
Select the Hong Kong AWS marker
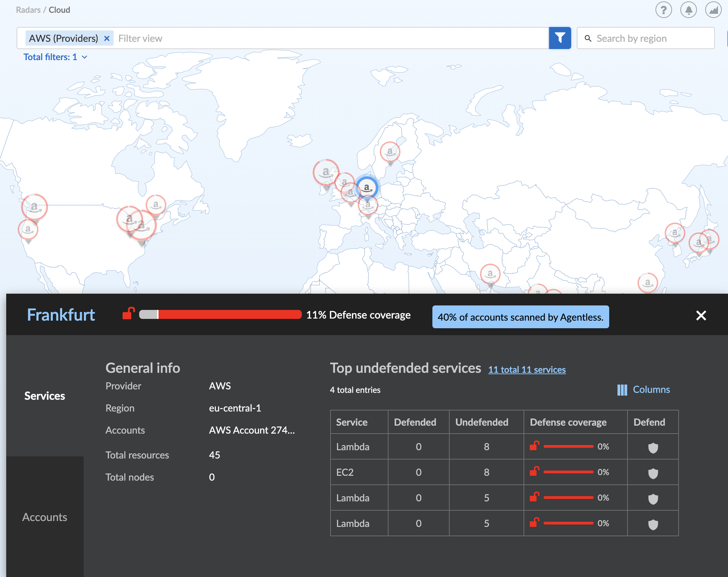[x=648, y=283]
